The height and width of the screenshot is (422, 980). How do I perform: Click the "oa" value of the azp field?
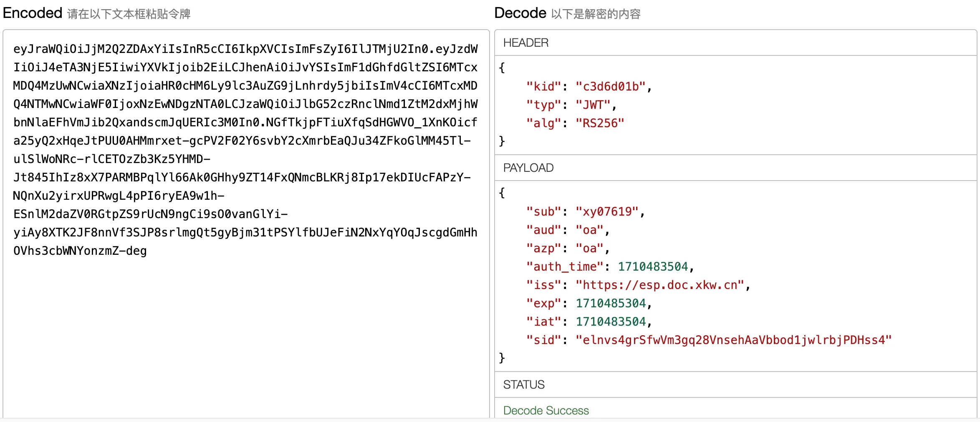tap(589, 249)
